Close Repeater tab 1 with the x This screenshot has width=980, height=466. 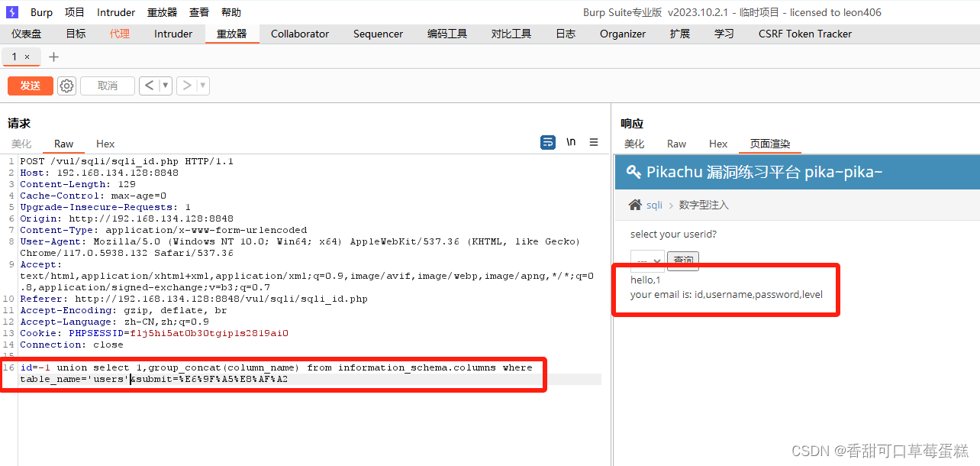click(x=27, y=57)
